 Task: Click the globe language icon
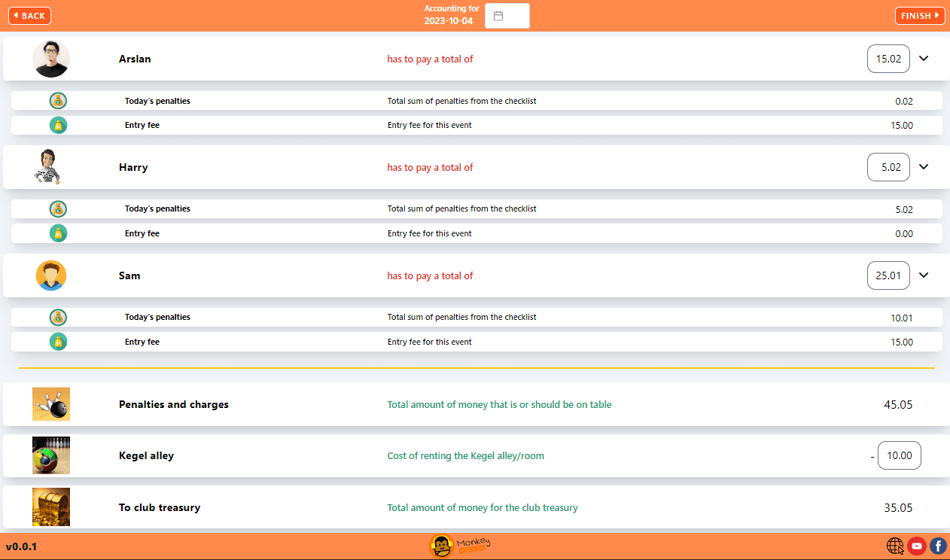(x=895, y=546)
